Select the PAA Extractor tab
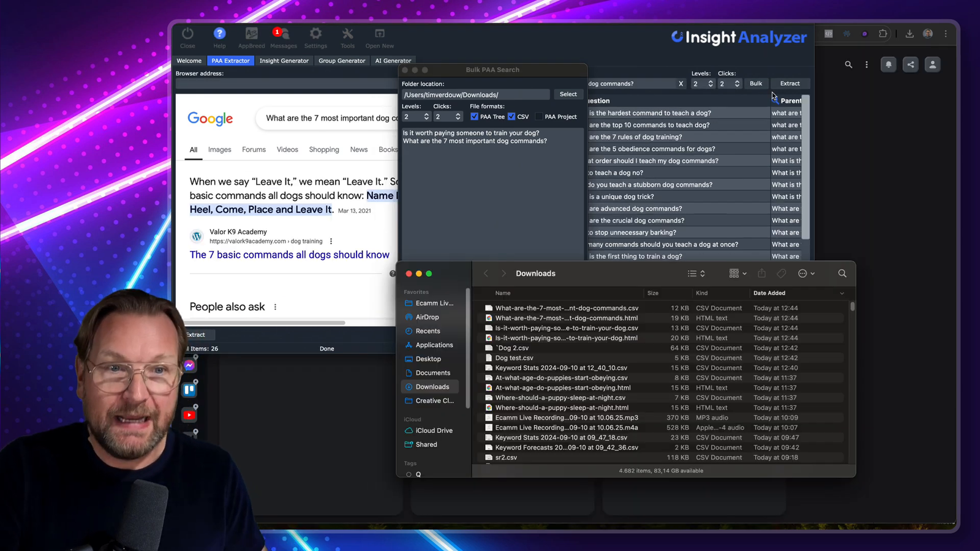The height and width of the screenshot is (551, 980). [x=230, y=61]
